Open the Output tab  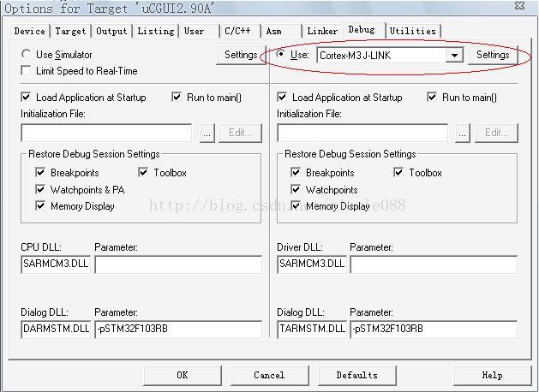pos(111,31)
